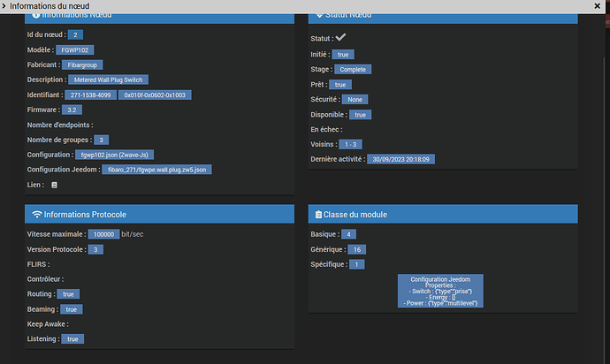Click the clipboard icon in Classe du module
The width and height of the screenshot is (610, 364).
tap(318, 215)
